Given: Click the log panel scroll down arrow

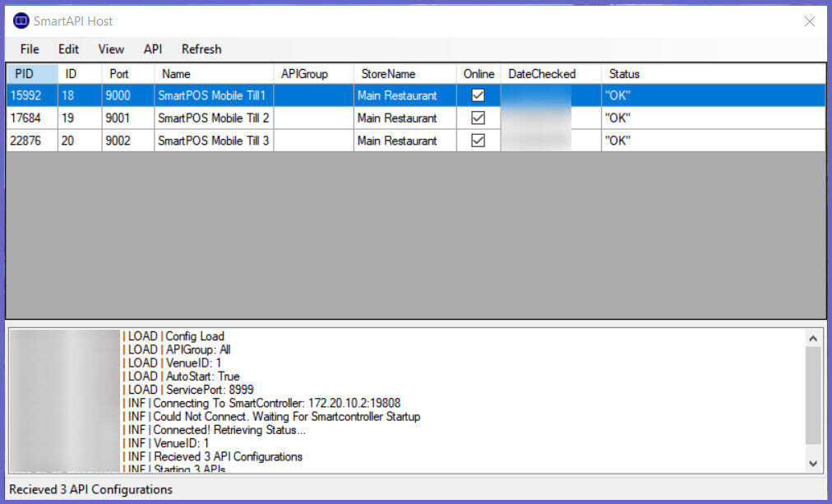Looking at the screenshot, I should pyautogui.click(x=813, y=463).
